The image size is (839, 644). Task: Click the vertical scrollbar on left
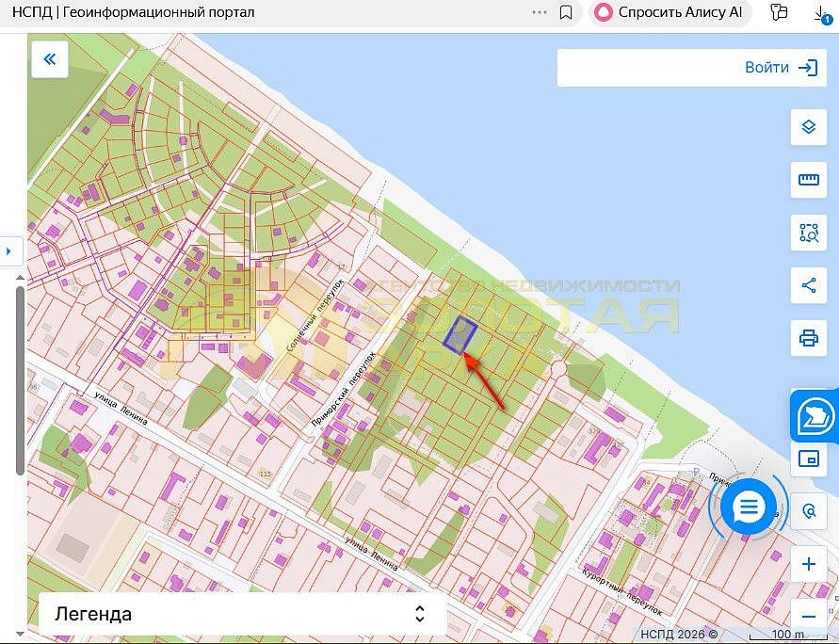pyautogui.click(x=20, y=380)
